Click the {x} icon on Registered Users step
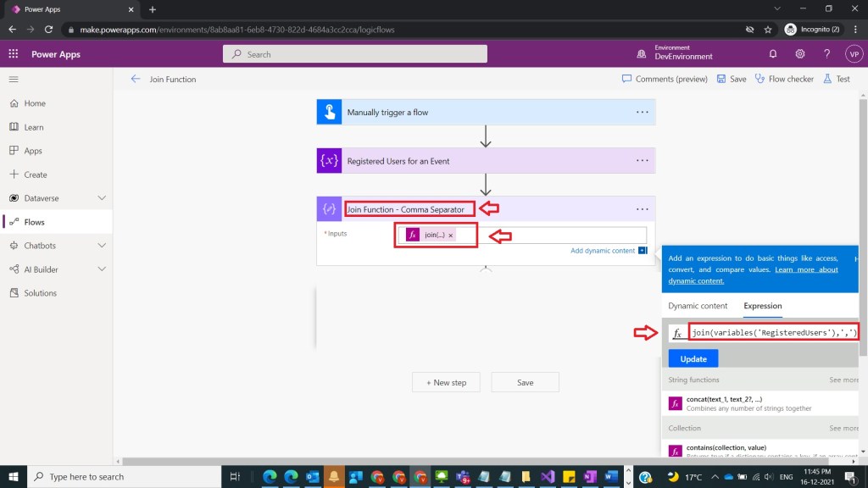 click(x=329, y=160)
